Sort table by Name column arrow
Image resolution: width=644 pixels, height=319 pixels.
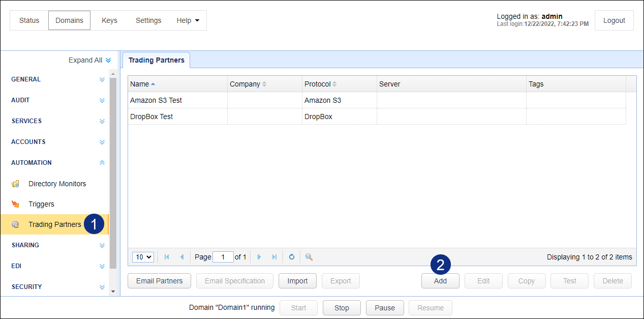[x=153, y=84]
